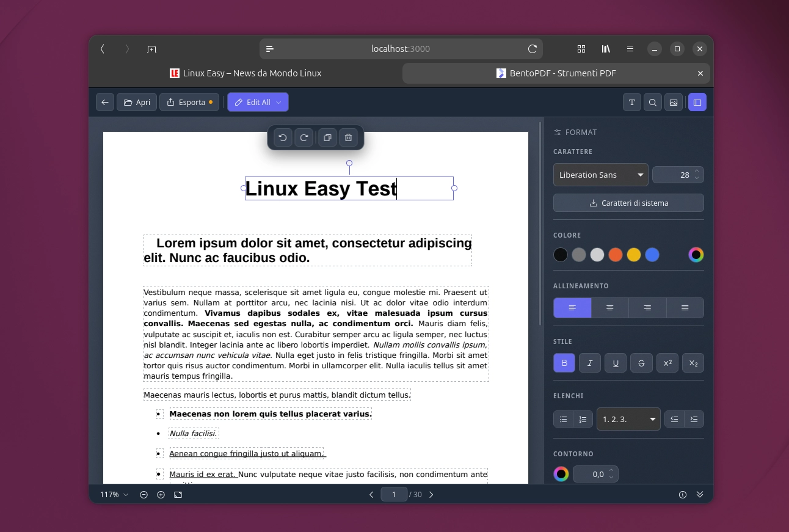Zoom in with the plus icon
Image resolution: width=789 pixels, height=532 pixels.
[x=161, y=494]
